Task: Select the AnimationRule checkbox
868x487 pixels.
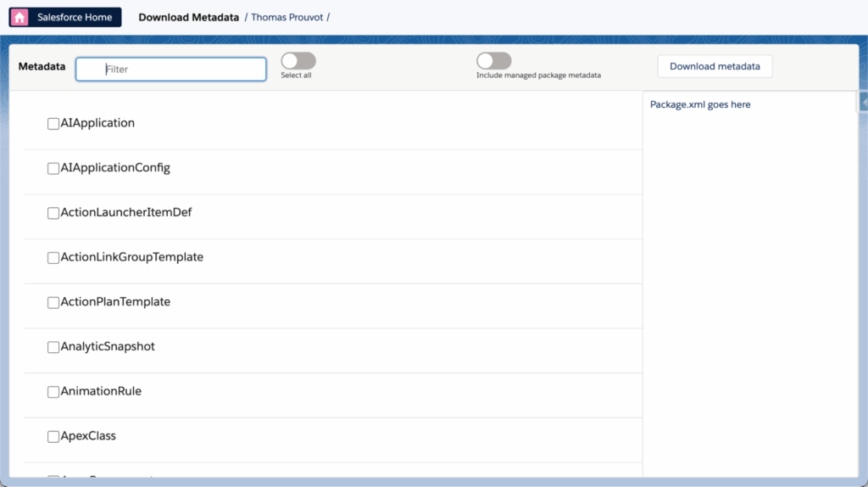Action: click(53, 392)
